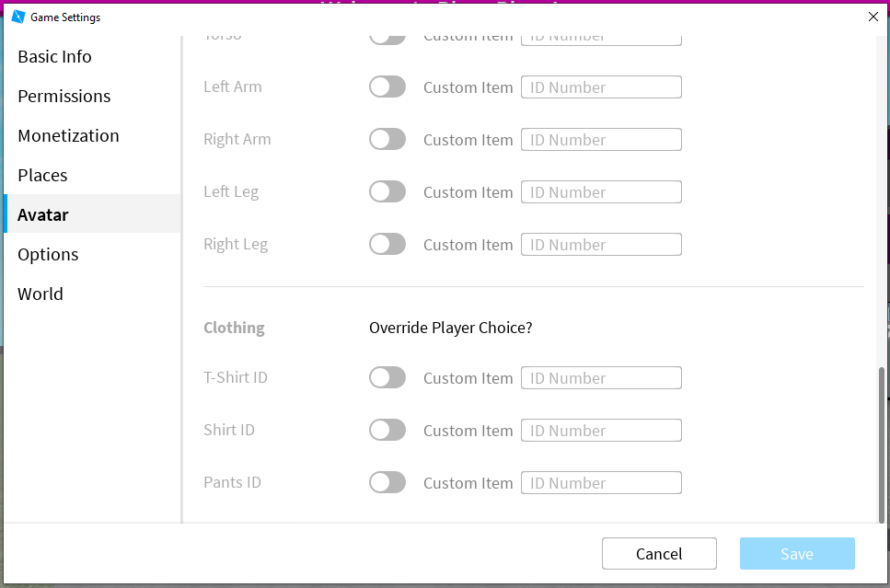Toggle the Left Leg Custom Item switch
Image resolution: width=890 pixels, height=588 pixels.
pyautogui.click(x=387, y=191)
